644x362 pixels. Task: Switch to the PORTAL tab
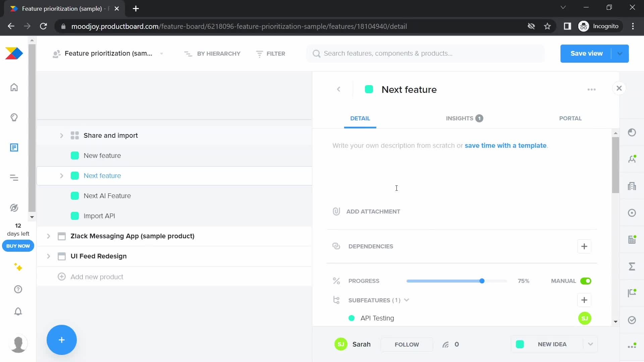[571, 118]
